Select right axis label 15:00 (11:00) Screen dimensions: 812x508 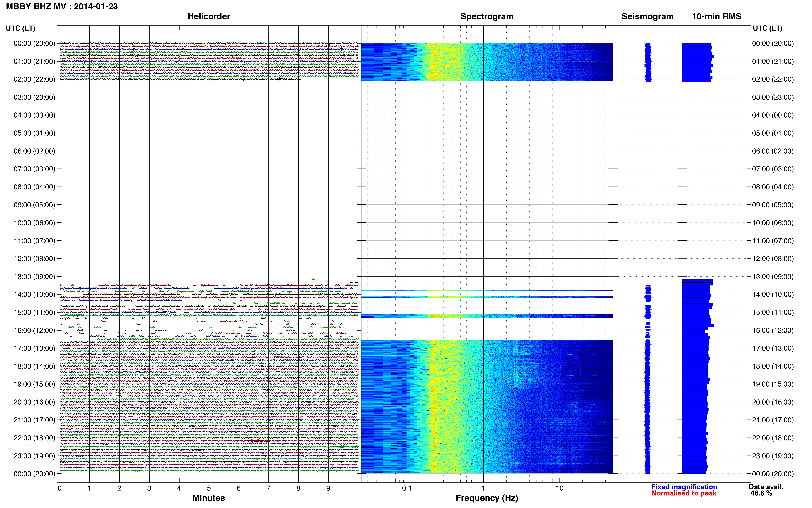[x=773, y=312]
